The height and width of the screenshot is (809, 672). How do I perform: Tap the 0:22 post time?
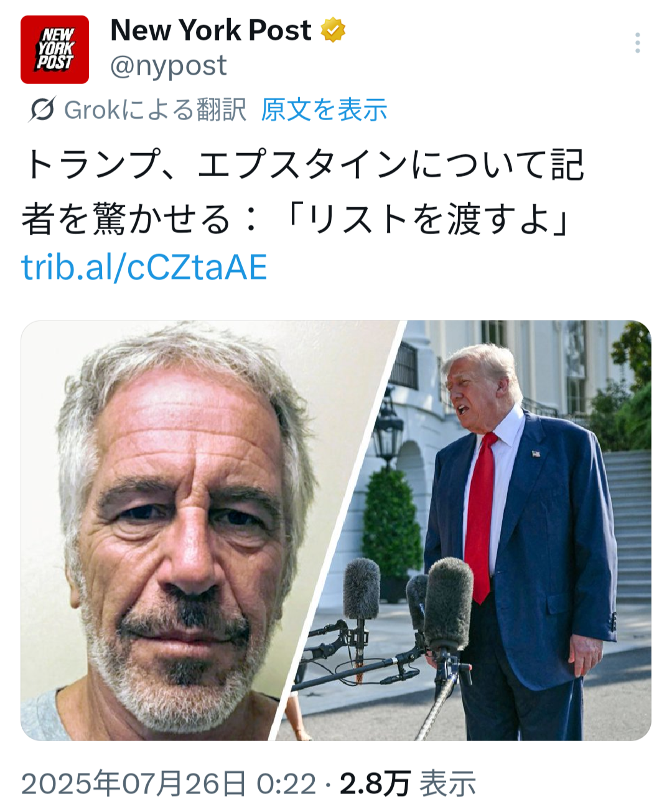click(x=286, y=783)
